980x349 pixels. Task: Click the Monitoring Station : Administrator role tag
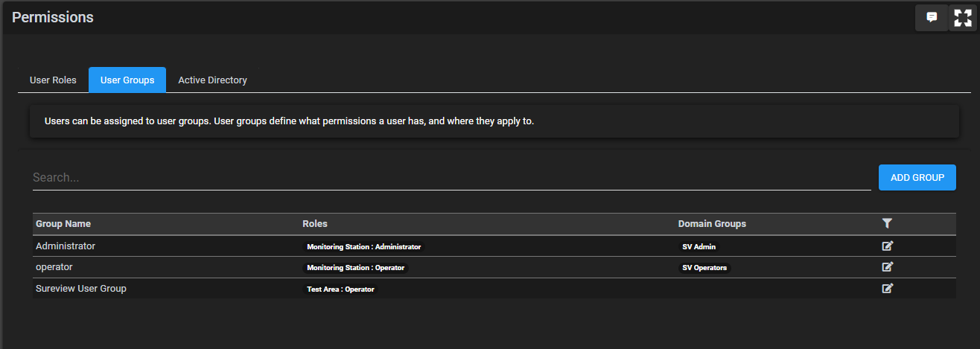(x=363, y=246)
